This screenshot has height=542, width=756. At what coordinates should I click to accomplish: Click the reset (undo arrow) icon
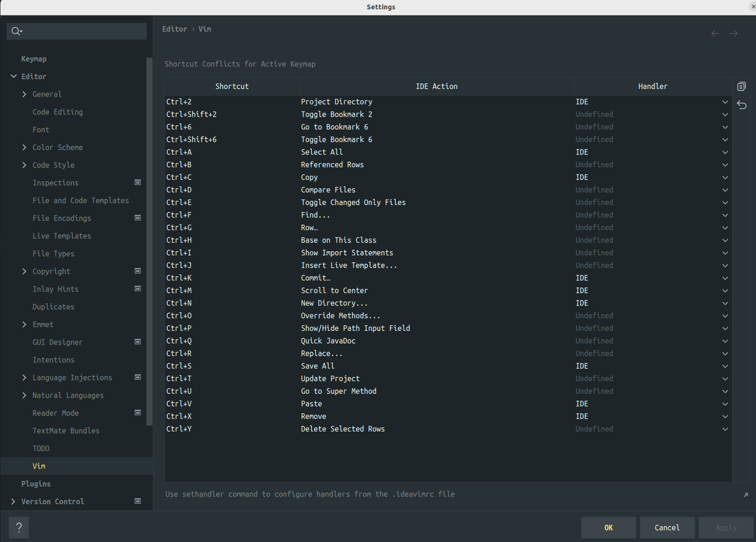(x=742, y=105)
